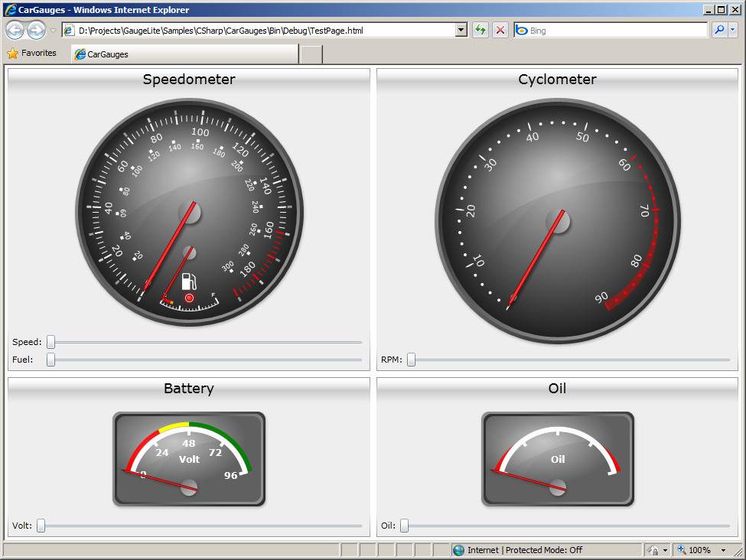This screenshot has height=560, width=746.
Task: Click the browser Back arrow button
Action: click(x=15, y=31)
